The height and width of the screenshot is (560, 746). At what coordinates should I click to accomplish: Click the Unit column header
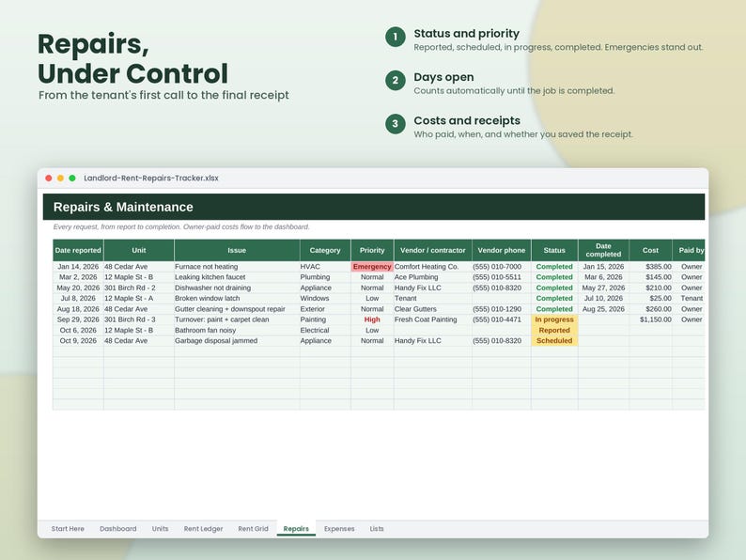point(139,250)
